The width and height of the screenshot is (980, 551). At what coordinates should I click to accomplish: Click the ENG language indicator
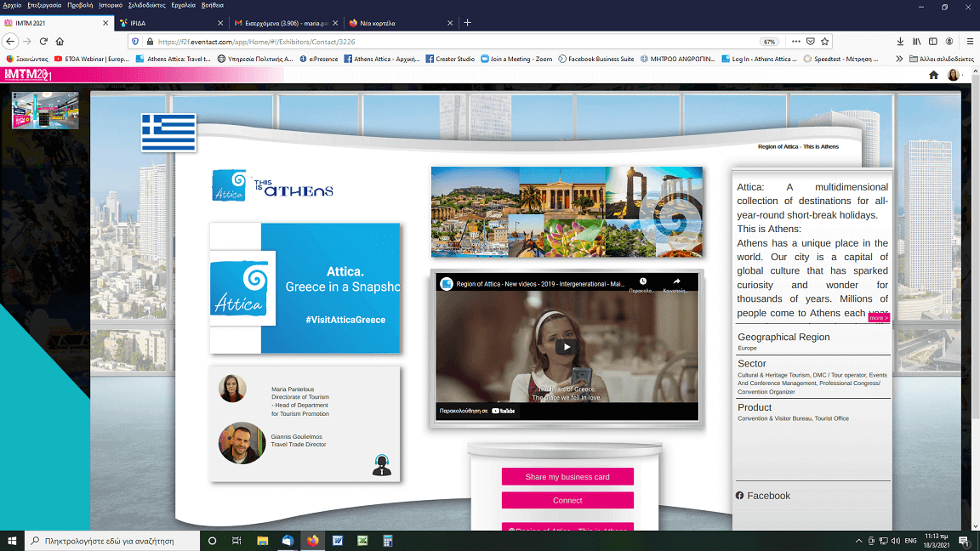pos(910,541)
